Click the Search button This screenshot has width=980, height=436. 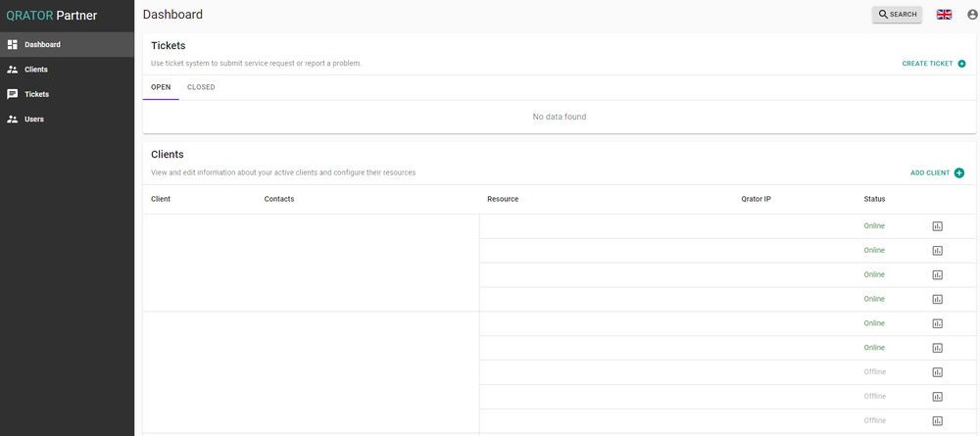click(897, 15)
